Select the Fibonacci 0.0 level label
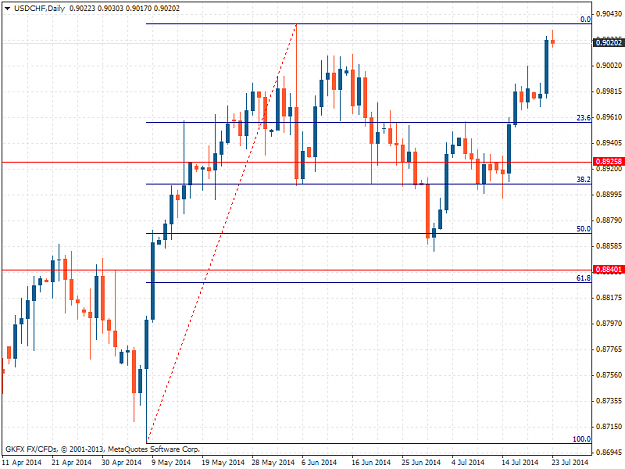 click(x=585, y=19)
